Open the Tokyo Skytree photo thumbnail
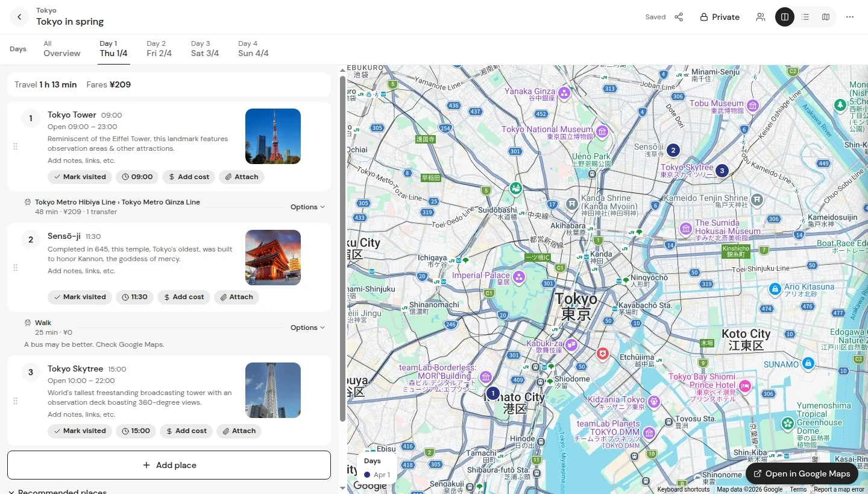The width and height of the screenshot is (868, 494). point(273,390)
